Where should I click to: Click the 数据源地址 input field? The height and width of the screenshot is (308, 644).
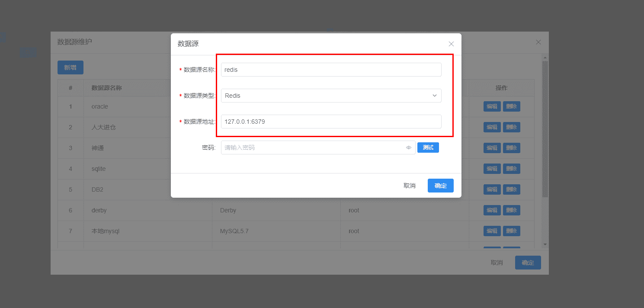(331, 122)
